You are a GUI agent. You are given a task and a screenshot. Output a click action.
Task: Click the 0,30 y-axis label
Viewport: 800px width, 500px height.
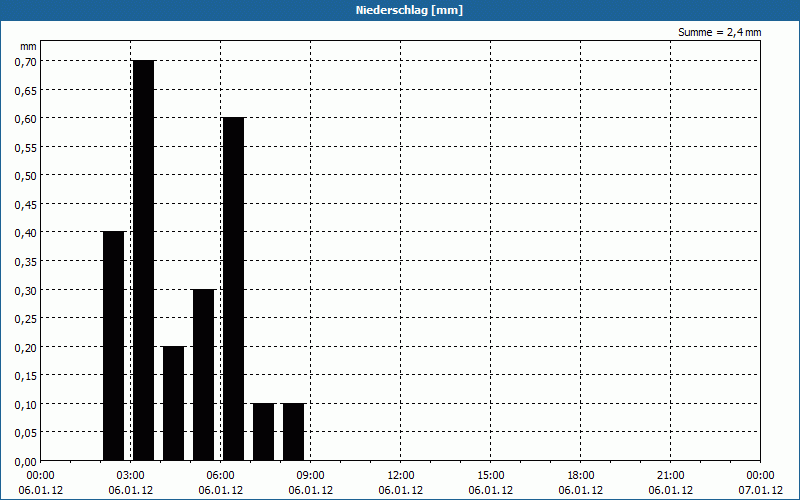26,291
